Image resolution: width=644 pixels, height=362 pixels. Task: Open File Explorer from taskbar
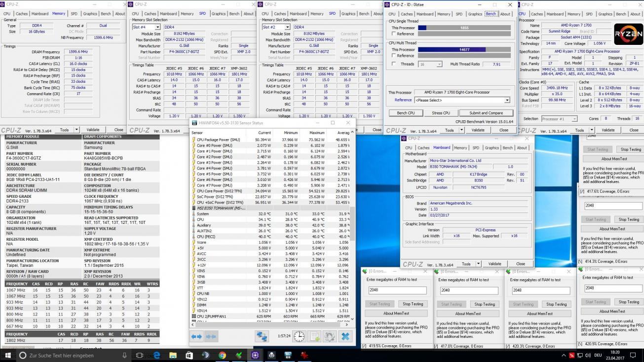pyautogui.click(x=173, y=355)
